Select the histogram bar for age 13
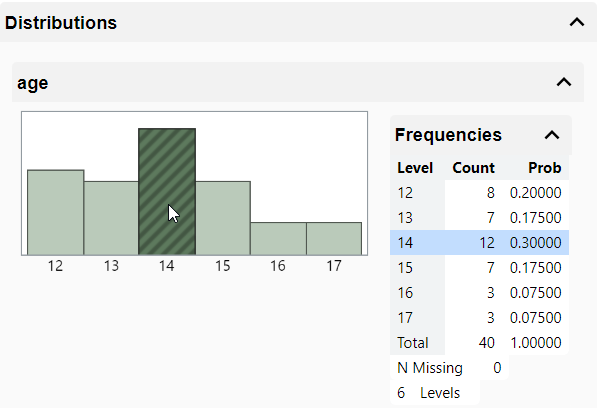Viewport: 599px width, 408px height. 111,218
